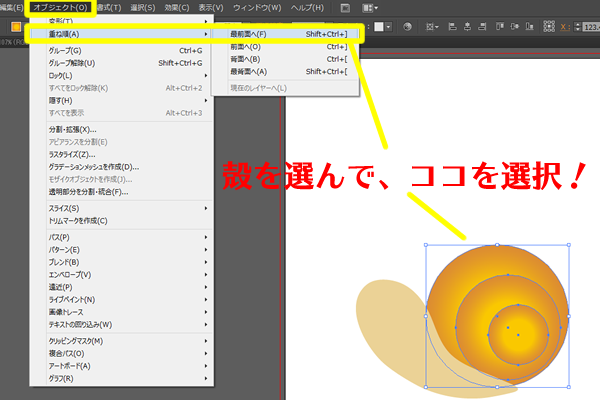The width and height of the screenshot is (600, 400).
Task: Click the X coordinate value field
Action: [x=588, y=26]
